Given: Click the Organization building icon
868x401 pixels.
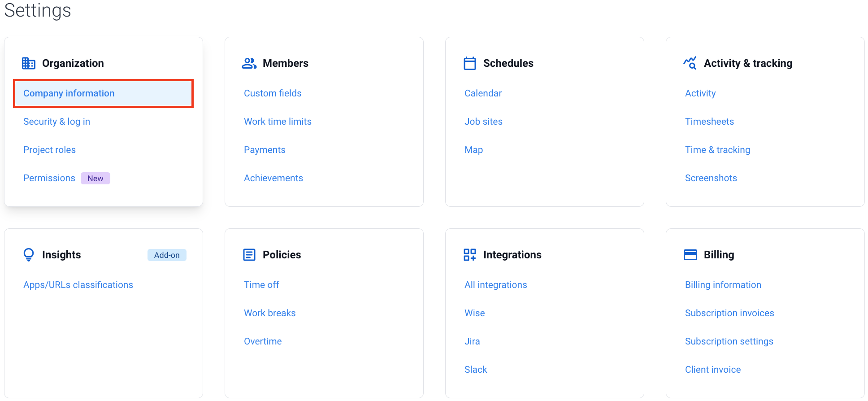Looking at the screenshot, I should 29,63.
